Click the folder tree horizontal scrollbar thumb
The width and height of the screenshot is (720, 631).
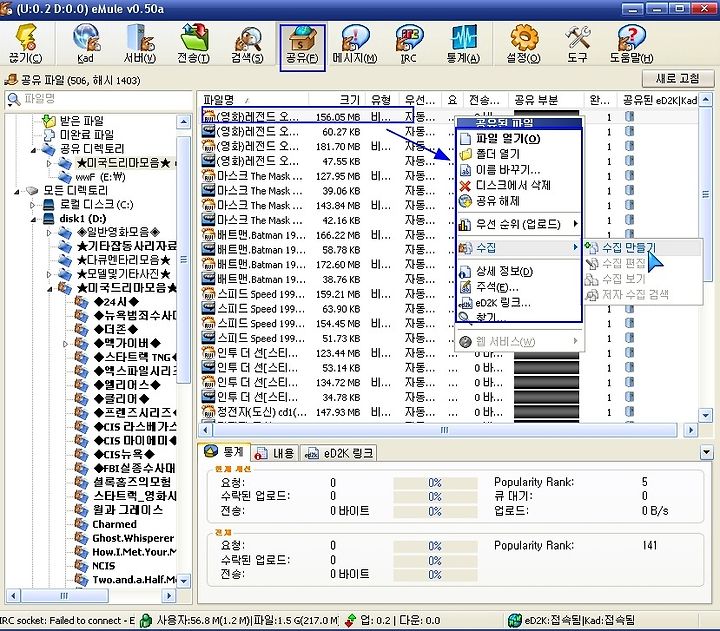(x=64, y=596)
